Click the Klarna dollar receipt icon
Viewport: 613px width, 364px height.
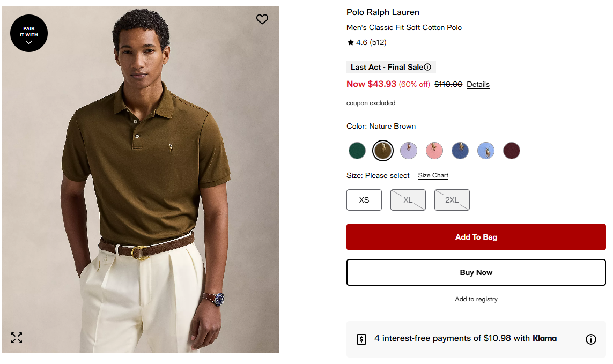(361, 339)
